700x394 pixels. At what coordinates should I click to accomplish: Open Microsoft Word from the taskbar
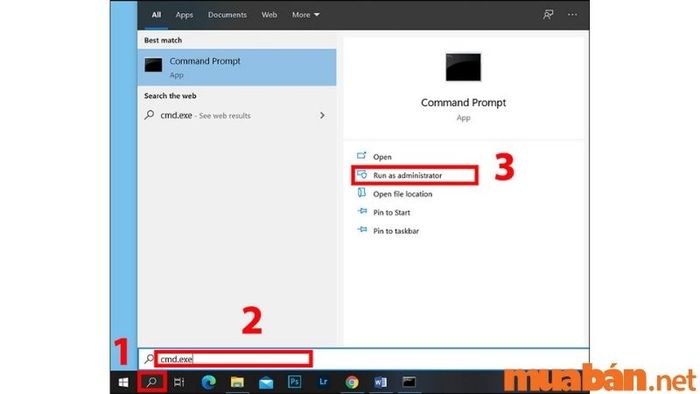click(x=380, y=382)
